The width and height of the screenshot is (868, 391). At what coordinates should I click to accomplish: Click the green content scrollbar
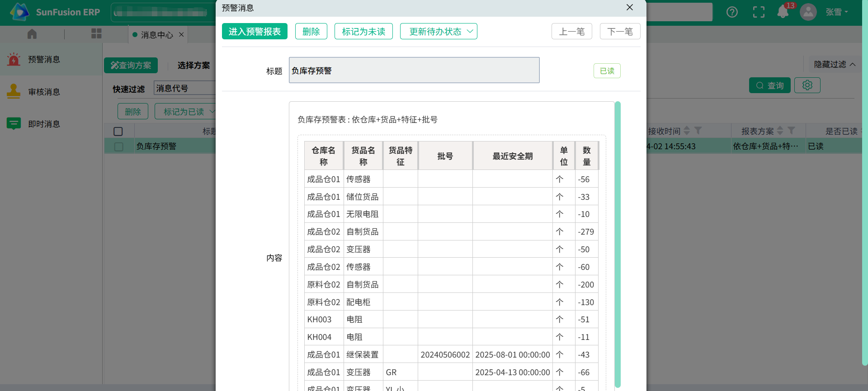click(618, 244)
